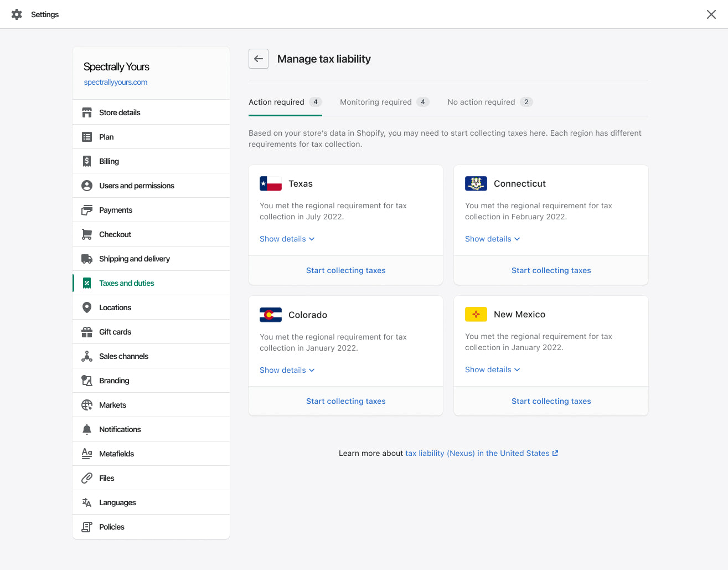Click the Gift cards icon
The image size is (728, 570).
coord(87,331)
